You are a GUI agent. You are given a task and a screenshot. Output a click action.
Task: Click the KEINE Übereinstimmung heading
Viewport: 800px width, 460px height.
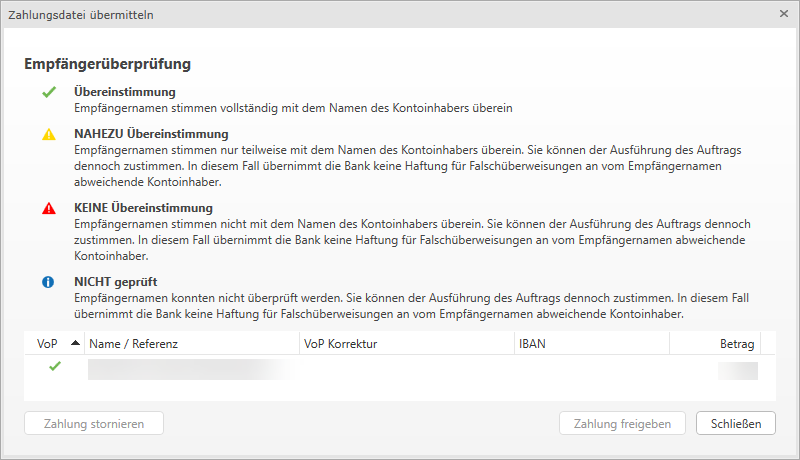tap(143, 208)
